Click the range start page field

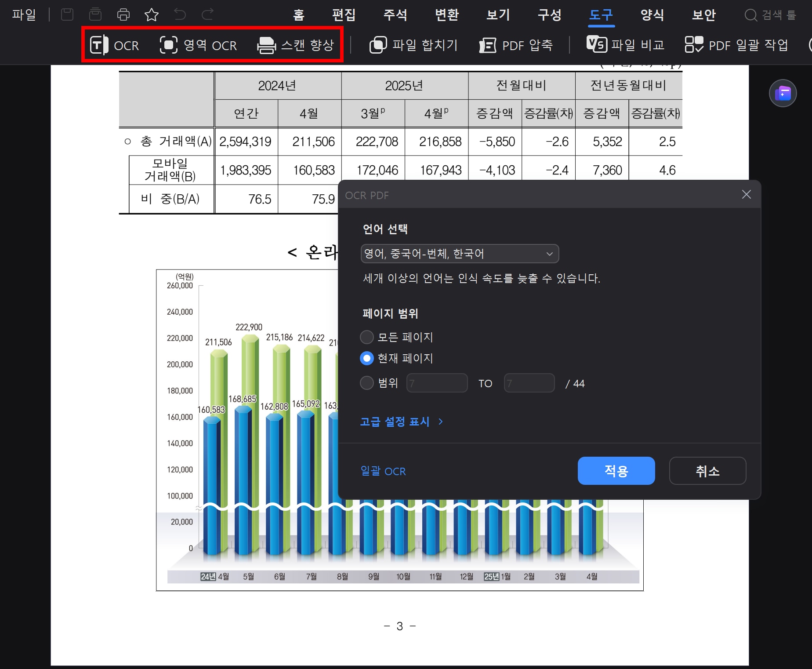click(x=437, y=383)
